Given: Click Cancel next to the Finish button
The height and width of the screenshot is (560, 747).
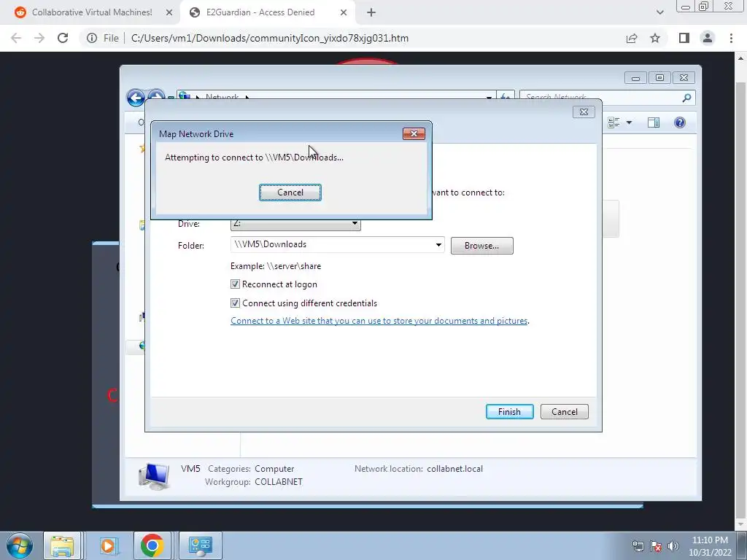Looking at the screenshot, I should click(564, 411).
